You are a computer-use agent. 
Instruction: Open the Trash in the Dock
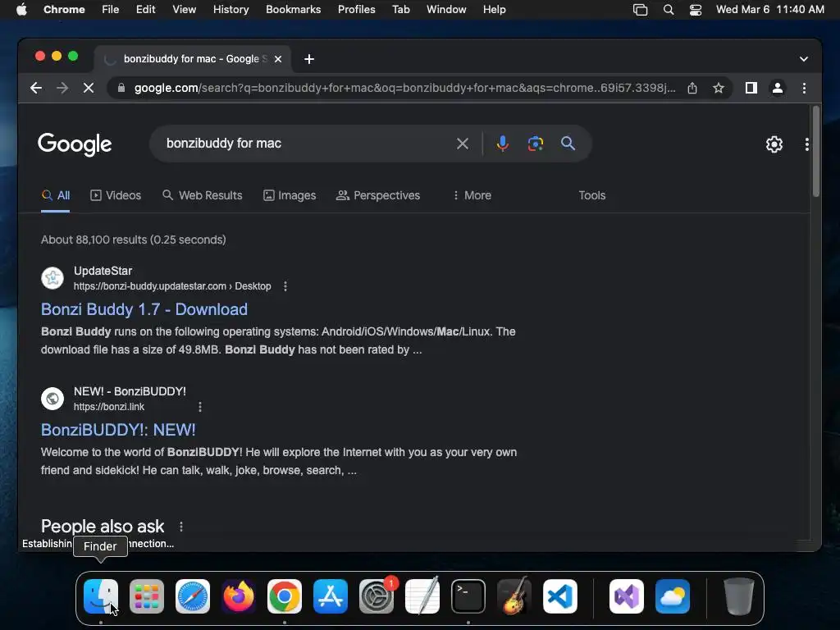739,596
